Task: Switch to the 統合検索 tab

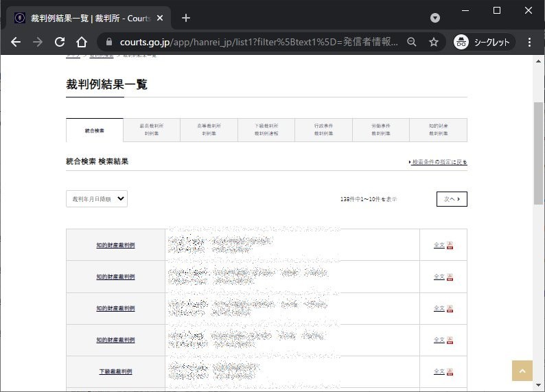Action: click(x=95, y=130)
